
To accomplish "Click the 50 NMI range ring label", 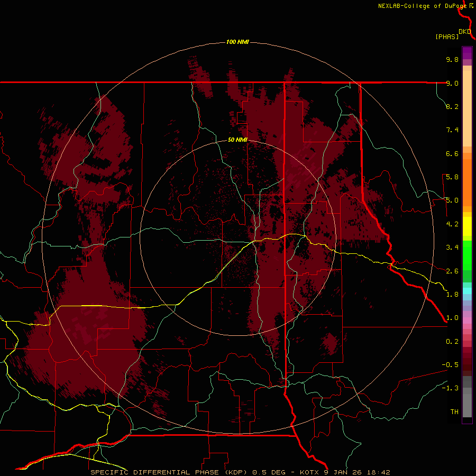I will [237, 140].
